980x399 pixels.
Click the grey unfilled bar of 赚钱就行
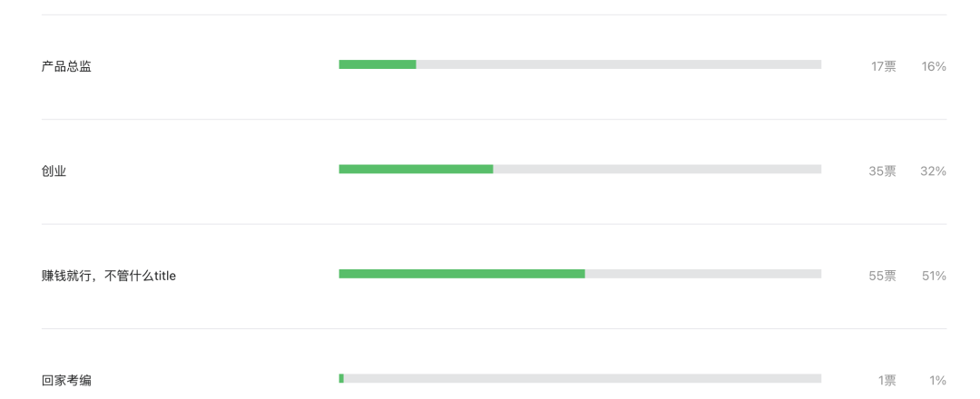703,274
